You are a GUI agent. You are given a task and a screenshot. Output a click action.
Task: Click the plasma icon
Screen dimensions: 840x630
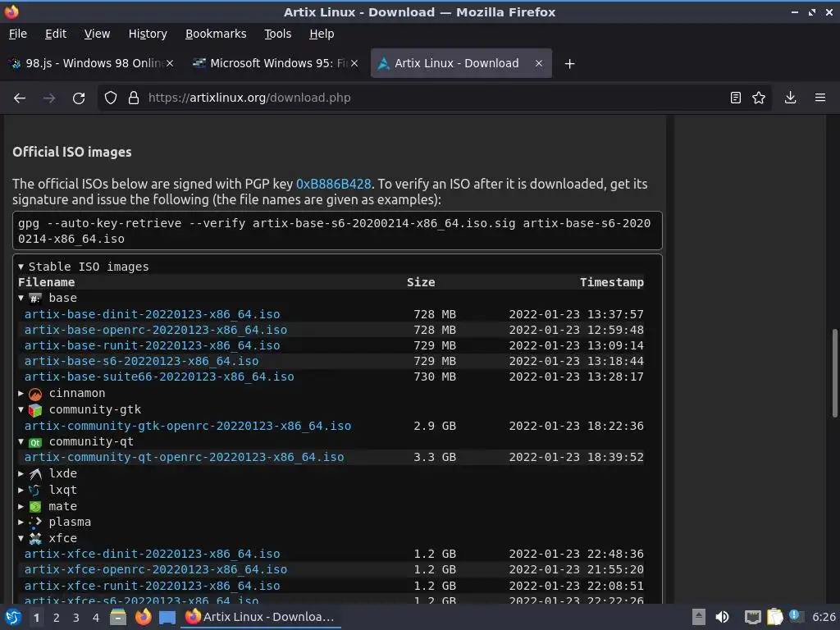(x=35, y=523)
